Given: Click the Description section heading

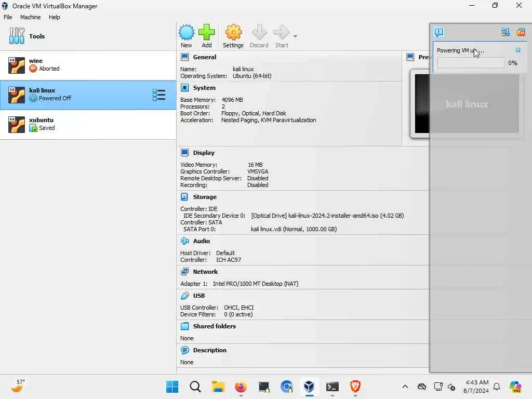Looking at the screenshot, I should 210,350.
